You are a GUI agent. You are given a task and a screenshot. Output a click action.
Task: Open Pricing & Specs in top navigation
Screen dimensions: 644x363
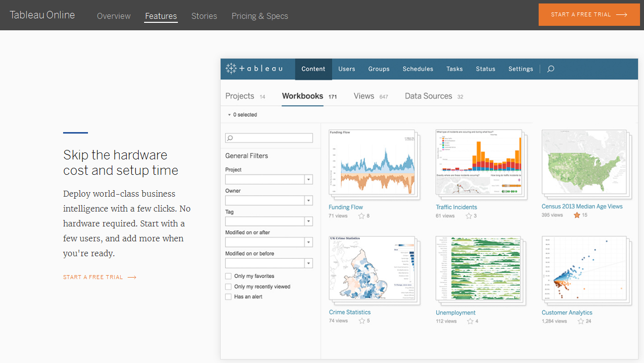coord(259,16)
